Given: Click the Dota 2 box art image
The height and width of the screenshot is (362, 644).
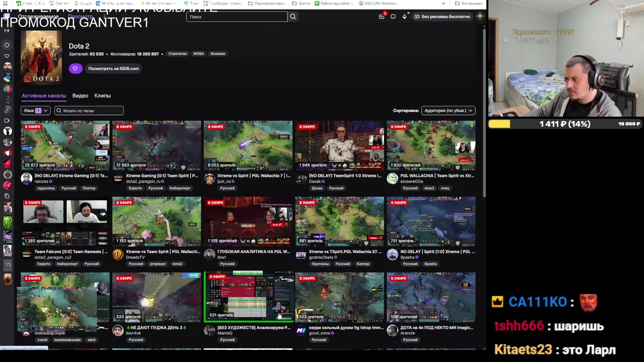Looking at the screenshot, I should (x=41, y=57).
